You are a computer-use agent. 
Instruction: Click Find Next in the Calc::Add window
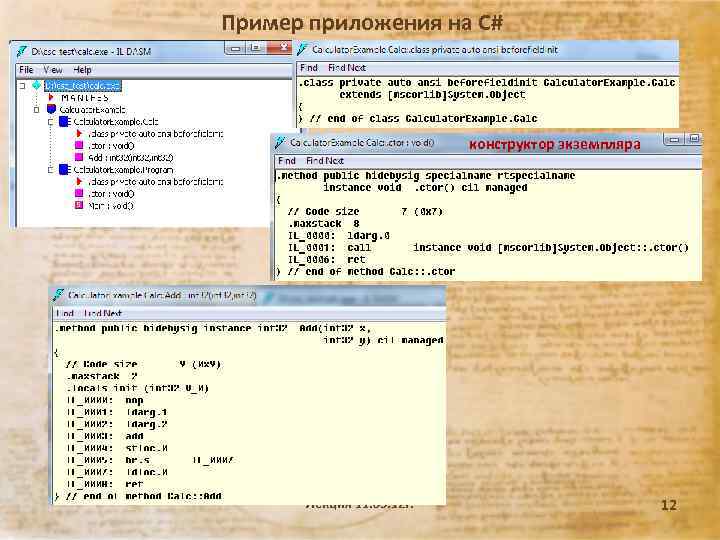click(103, 313)
